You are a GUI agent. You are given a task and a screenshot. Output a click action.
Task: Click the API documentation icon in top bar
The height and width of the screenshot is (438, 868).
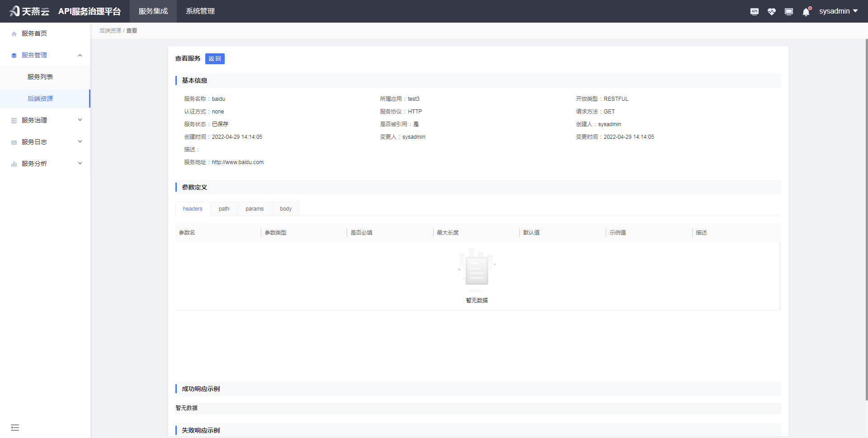pyautogui.click(x=755, y=11)
